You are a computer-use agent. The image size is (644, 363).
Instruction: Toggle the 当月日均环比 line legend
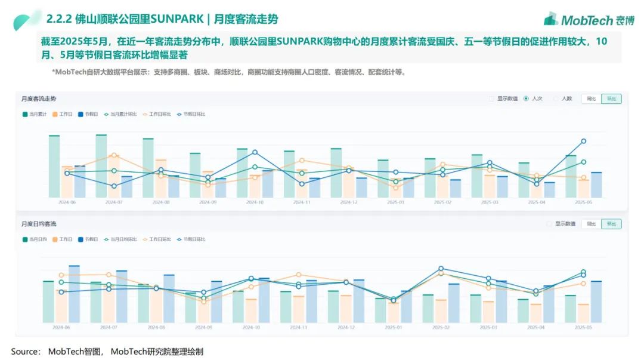coord(120,239)
